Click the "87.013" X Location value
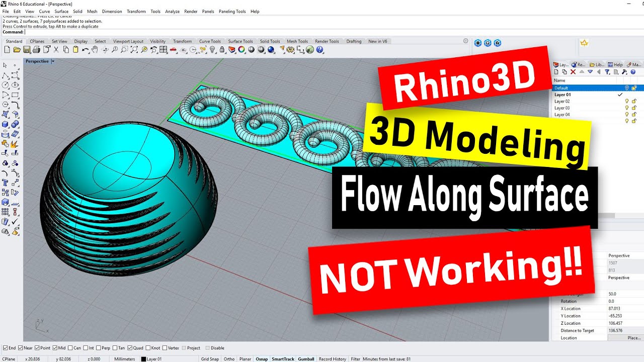644x362 pixels. (x=614, y=309)
